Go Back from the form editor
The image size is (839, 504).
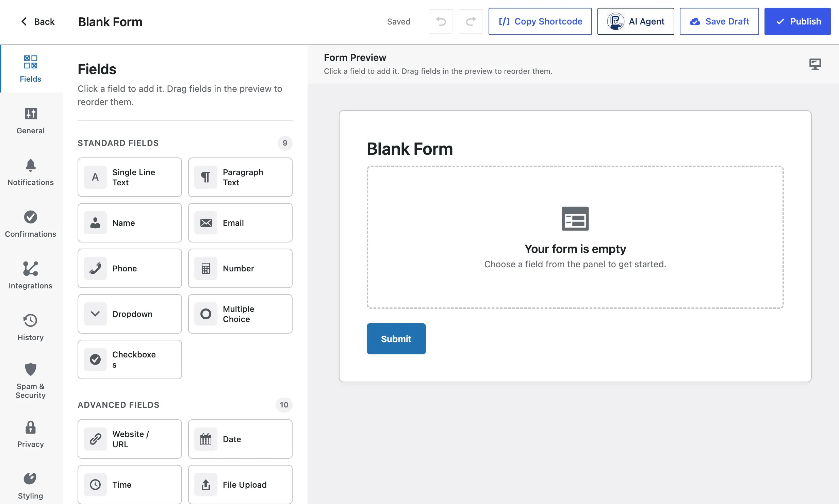pyautogui.click(x=38, y=21)
